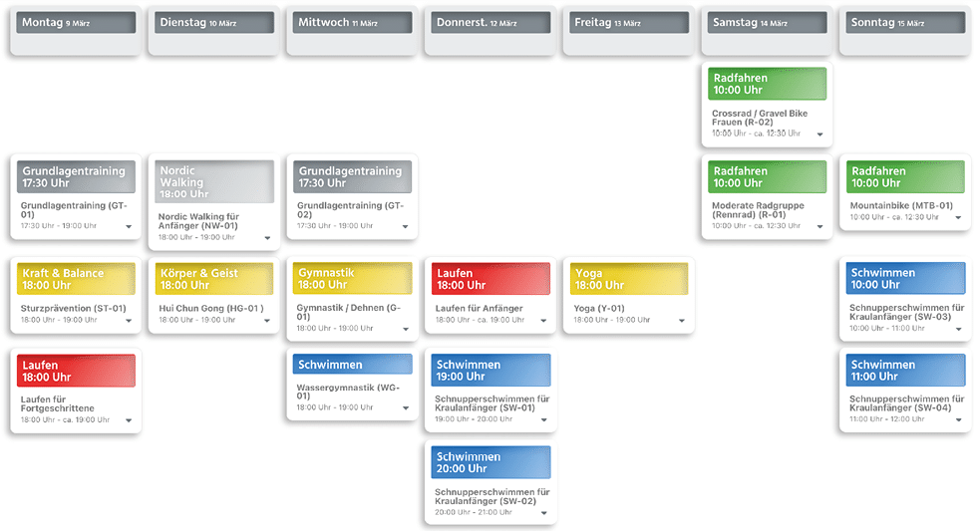Click the gray Nordic Walking 18:00 Uhr banner
Screen dimensions: 980x531
pyautogui.click(x=214, y=182)
